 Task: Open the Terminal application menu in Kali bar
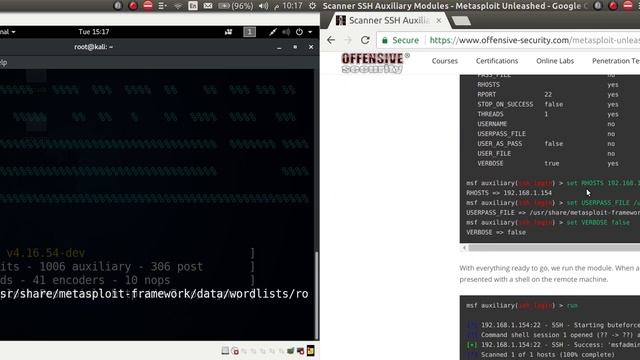(8, 31)
